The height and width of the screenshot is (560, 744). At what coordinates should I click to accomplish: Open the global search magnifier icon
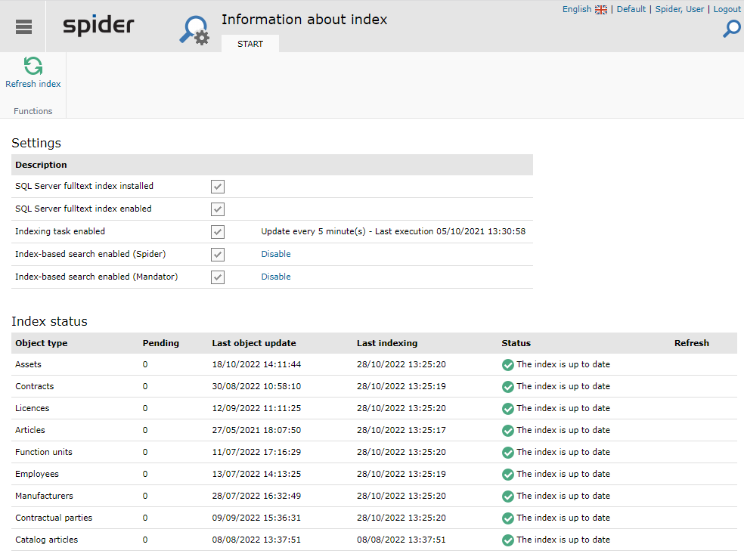(732, 29)
